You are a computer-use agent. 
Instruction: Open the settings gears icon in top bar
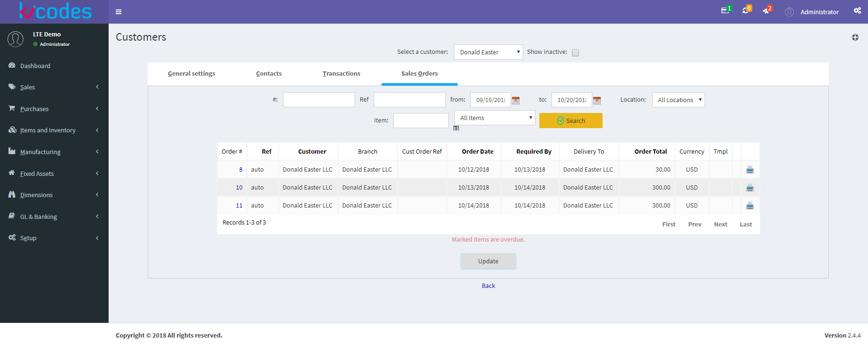click(x=857, y=11)
